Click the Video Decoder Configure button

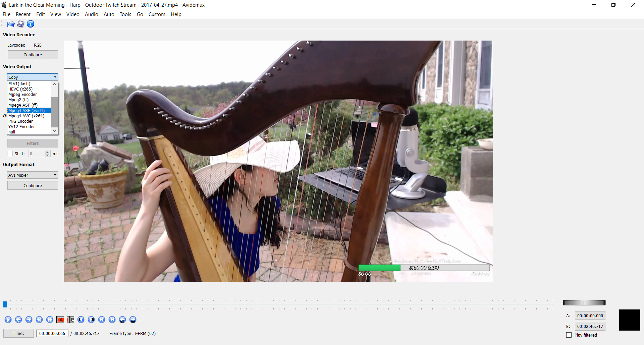click(x=33, y=55)
